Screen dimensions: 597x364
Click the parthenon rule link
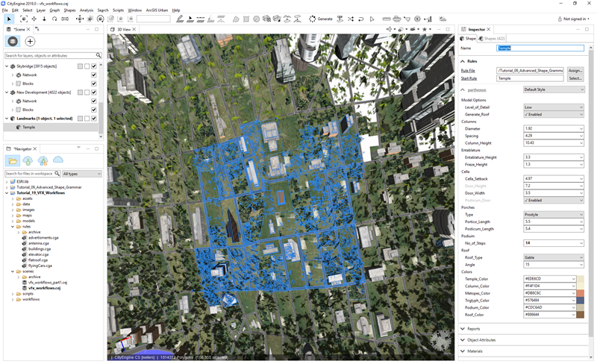(x=477, y=90)
